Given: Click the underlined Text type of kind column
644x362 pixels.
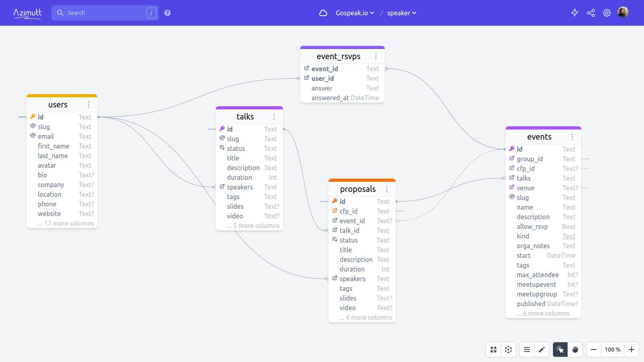Looking at the screenshot, I should point(569,236).
